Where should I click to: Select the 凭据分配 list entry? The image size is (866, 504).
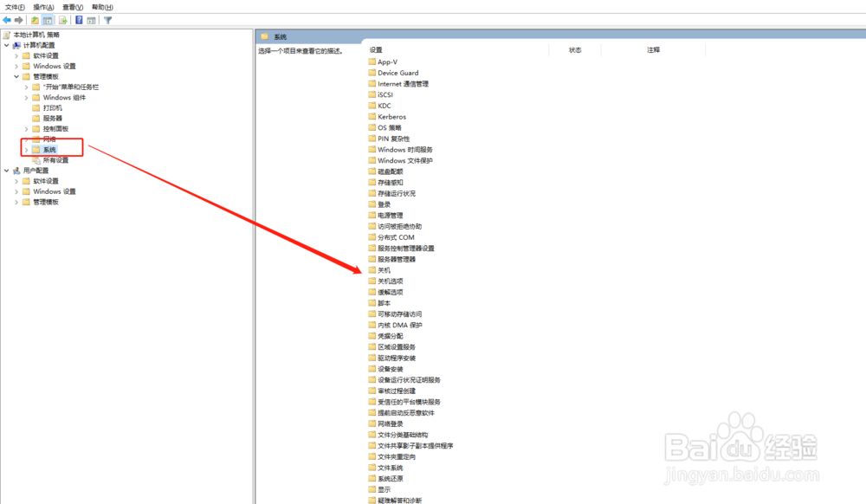tap(390, 336)
